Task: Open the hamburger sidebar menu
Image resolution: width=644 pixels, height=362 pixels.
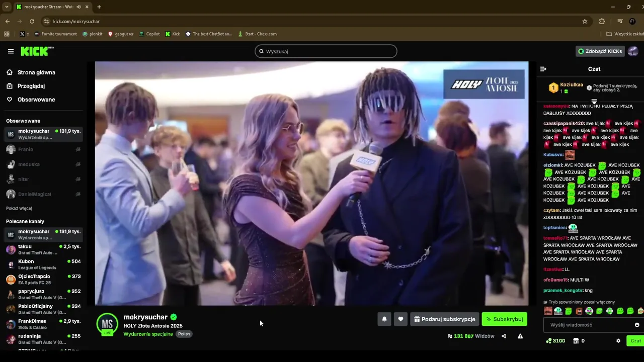Action: pyautogui.click(x=11, y=51)
